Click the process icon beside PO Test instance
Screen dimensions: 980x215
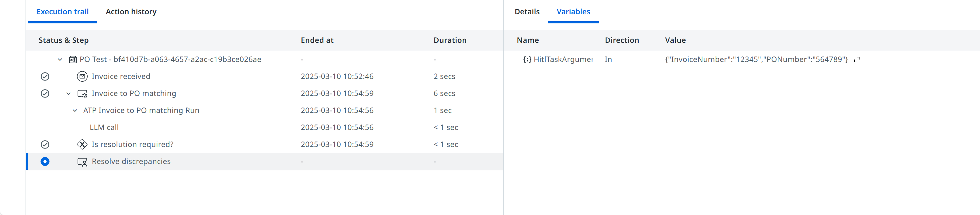click(73, 60)
